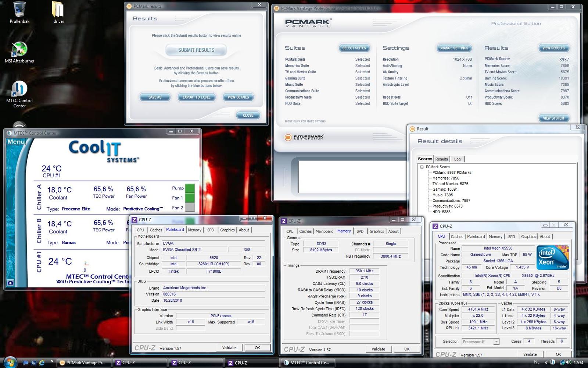The height and width of the screenshot is (368, 588).
Task: Open Windows Start orb
Action: [10, 362]
